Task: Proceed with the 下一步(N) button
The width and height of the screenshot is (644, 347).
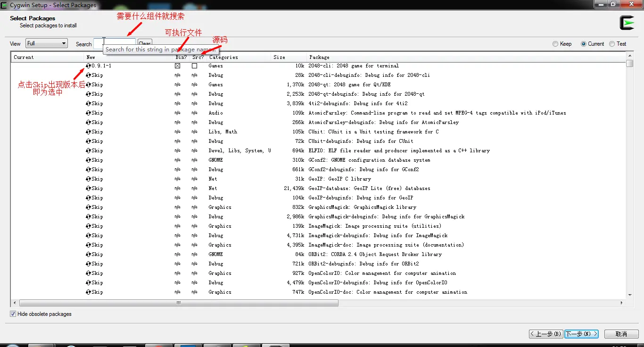Action: tap(581, 334)
